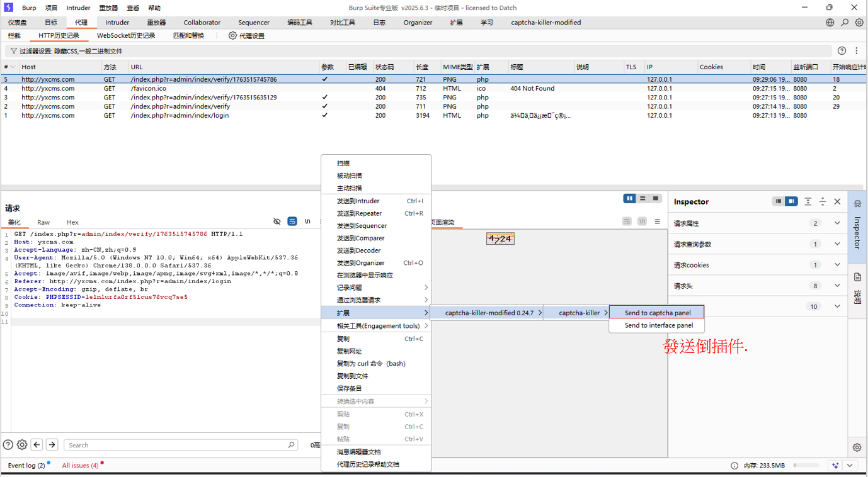Expand 请求cookies section in Inspector
This screenshot has height=477, width=868.
[x=837, y=264]
